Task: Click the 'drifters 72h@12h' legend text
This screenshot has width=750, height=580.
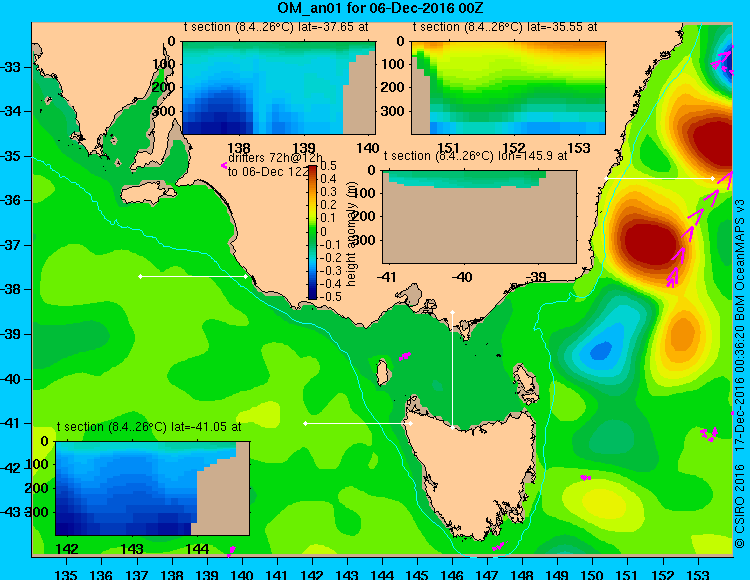Action: [x=276, y=158]
